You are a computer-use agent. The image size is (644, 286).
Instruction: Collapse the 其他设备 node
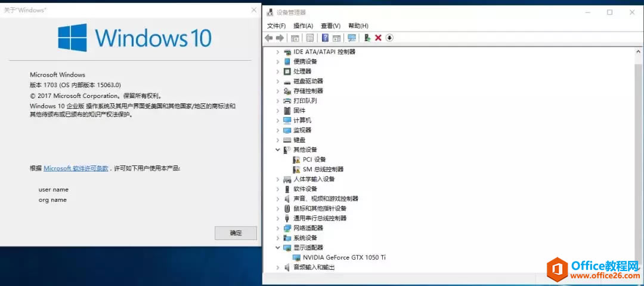[278, 150]
